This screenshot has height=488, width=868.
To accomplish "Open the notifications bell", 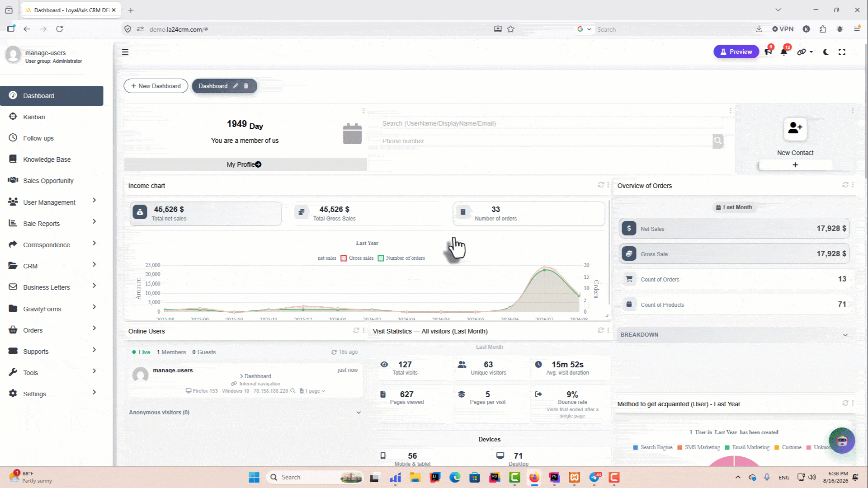I will (x=784, y=52).
